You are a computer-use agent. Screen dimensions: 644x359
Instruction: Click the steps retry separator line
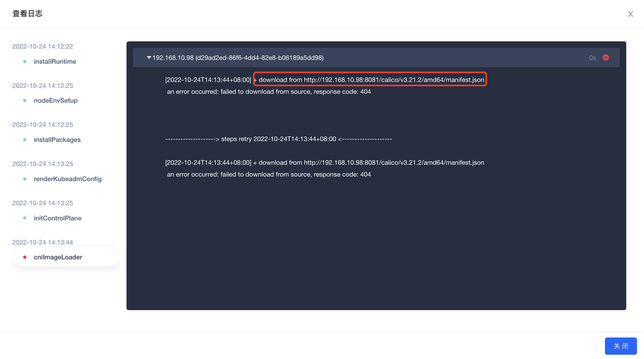tap(278, 139)
